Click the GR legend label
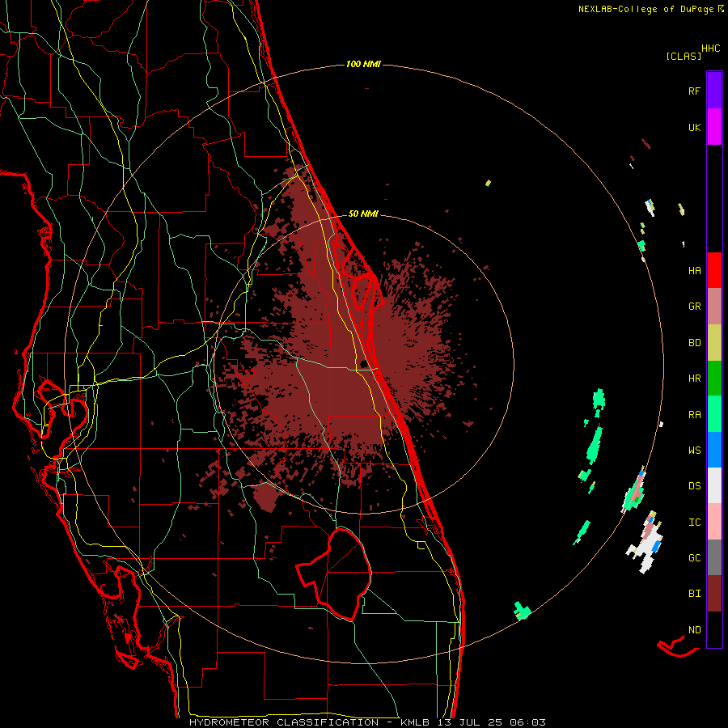728x728 pixels. (694, 307)
